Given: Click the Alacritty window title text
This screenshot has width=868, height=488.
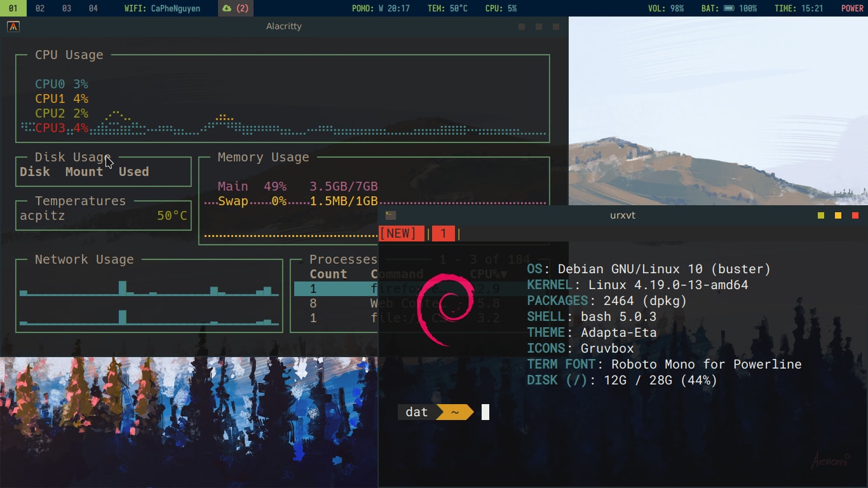Looking at the screenshot, I should point(284,26).
